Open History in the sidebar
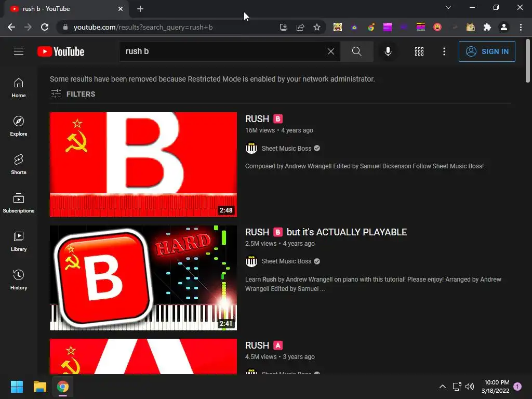 click(x=19, y=280)
